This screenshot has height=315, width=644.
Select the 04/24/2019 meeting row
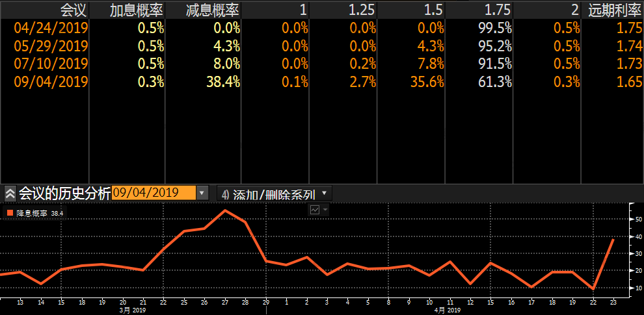(x=50, y=28)
